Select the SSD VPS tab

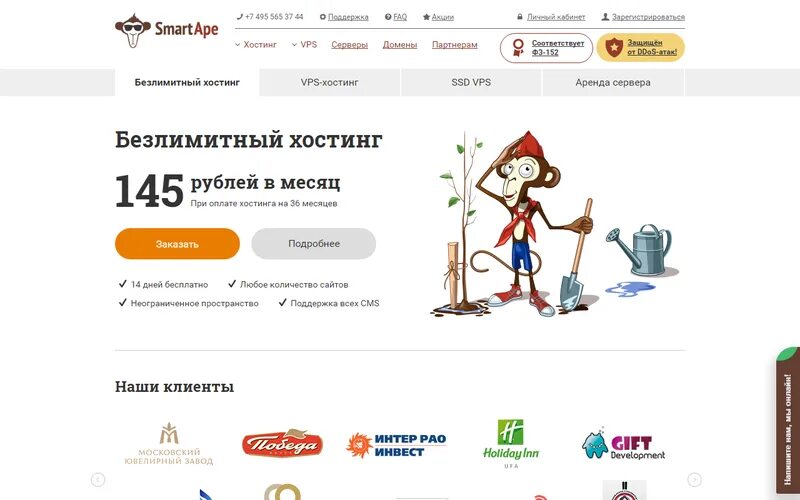(x=471, y=82)
